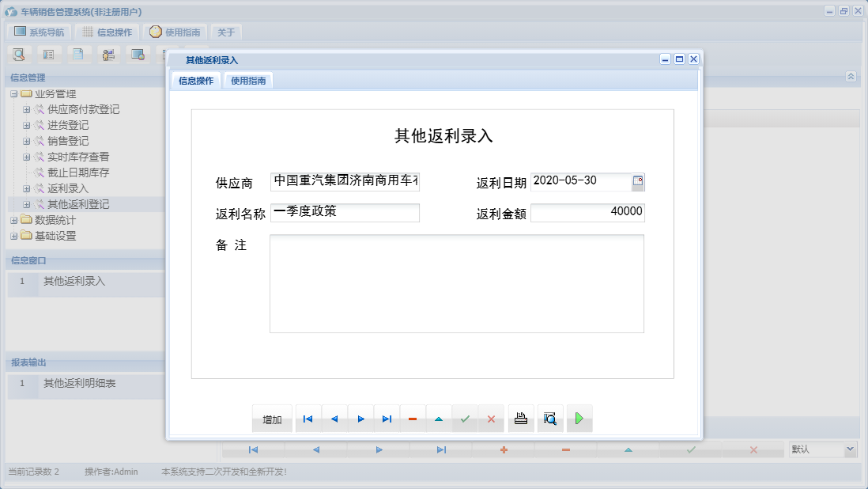868x489 pixels.
Task: Click the user management toolbar icon
Action: tap(108, 54)
